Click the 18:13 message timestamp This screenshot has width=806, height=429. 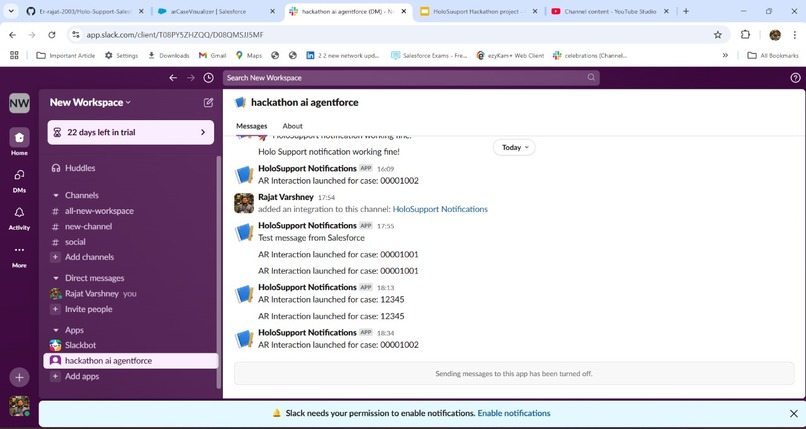[x=385, y=288]
